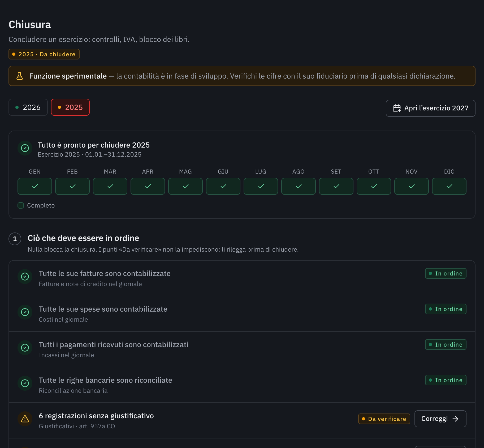This screenshot has height=448, width=484.
Task: Click the Chiusura page heading
Action: [30, 24]
